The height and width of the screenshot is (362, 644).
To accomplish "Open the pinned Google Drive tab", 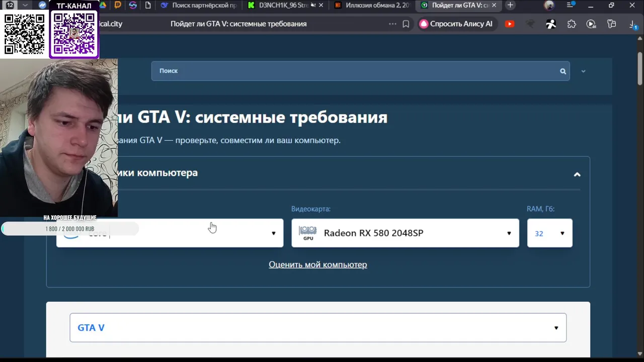I will (x=103, y=5).
